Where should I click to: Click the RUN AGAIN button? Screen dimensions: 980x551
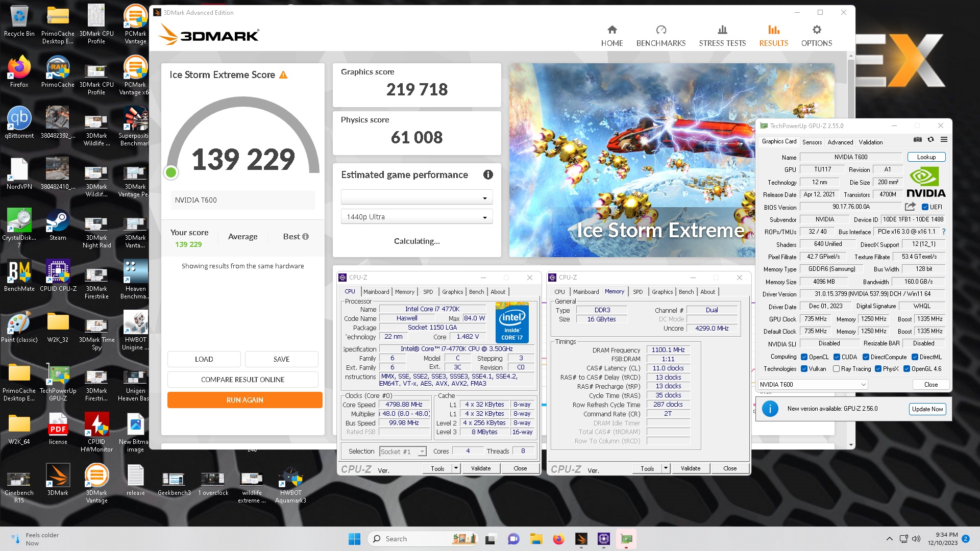(245, 400)
